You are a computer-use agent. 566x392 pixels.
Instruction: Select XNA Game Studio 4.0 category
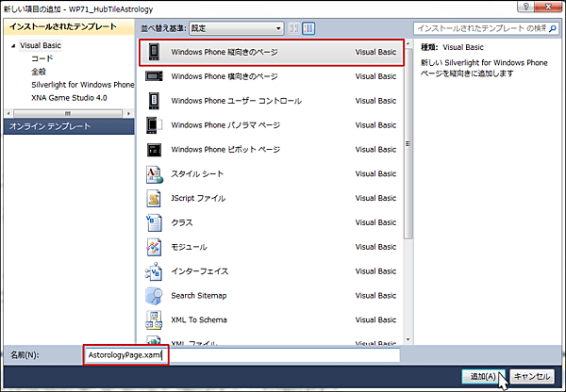[x=69, y=98]
